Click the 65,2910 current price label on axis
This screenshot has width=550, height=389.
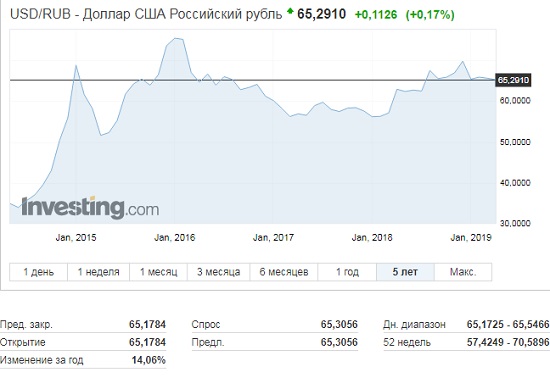click(x=513, y=80)
